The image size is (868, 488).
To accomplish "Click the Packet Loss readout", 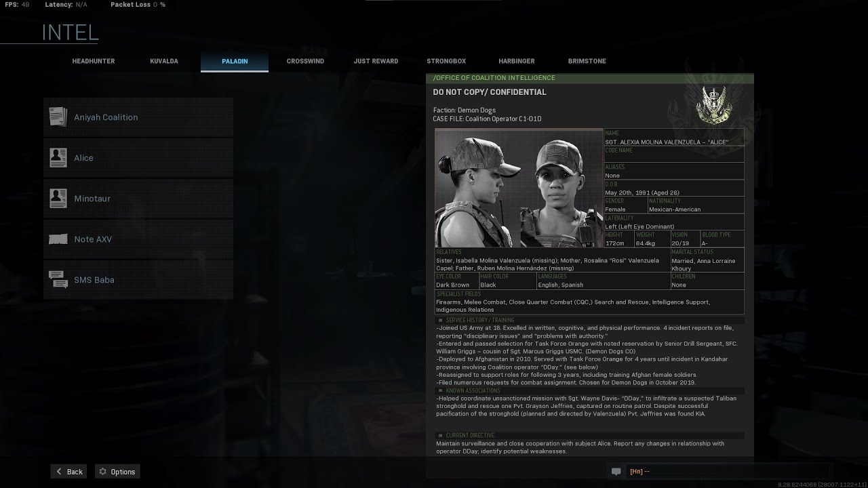I will point(138,5).
